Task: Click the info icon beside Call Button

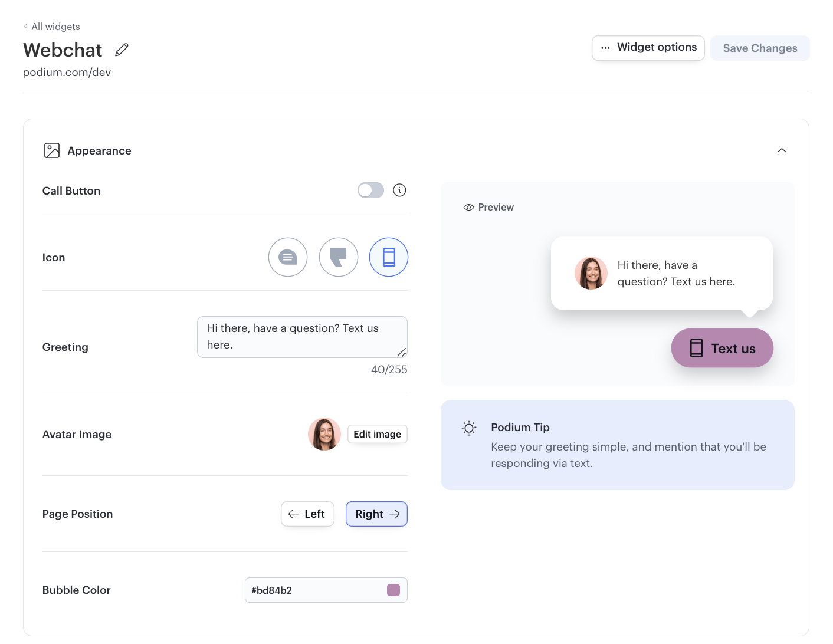Action: 399,190
